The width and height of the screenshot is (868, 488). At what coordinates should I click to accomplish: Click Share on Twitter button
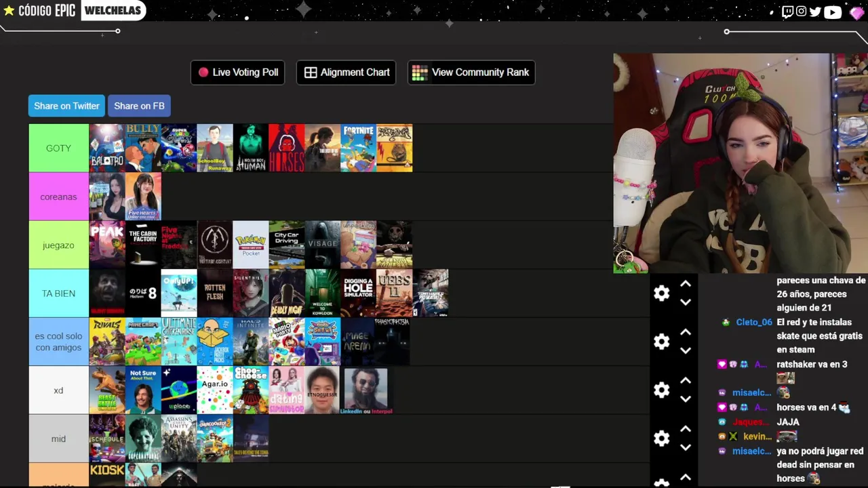(66, 106)
